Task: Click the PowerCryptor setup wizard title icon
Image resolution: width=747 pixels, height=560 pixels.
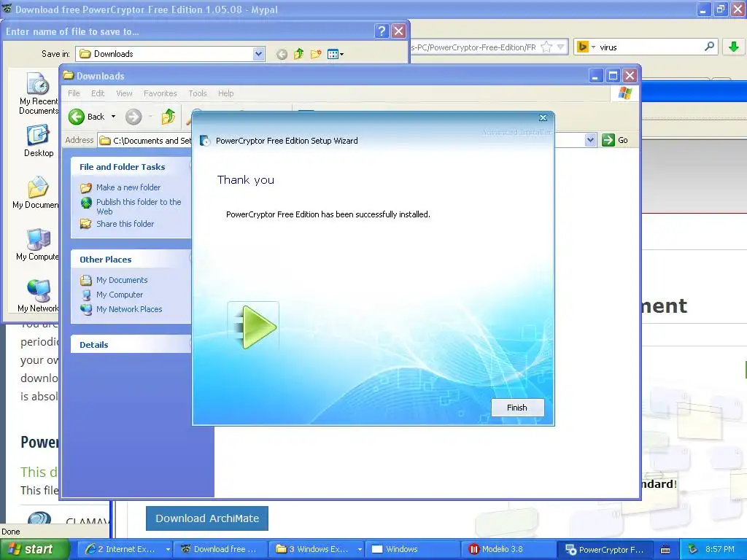Action: coord(205,141)
